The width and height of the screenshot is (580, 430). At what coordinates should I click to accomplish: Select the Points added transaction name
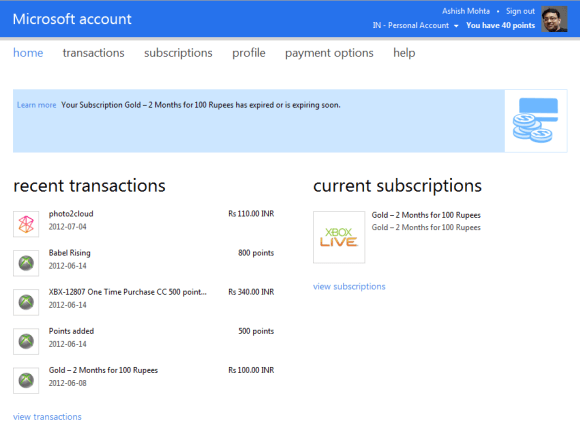pos(71,331)
